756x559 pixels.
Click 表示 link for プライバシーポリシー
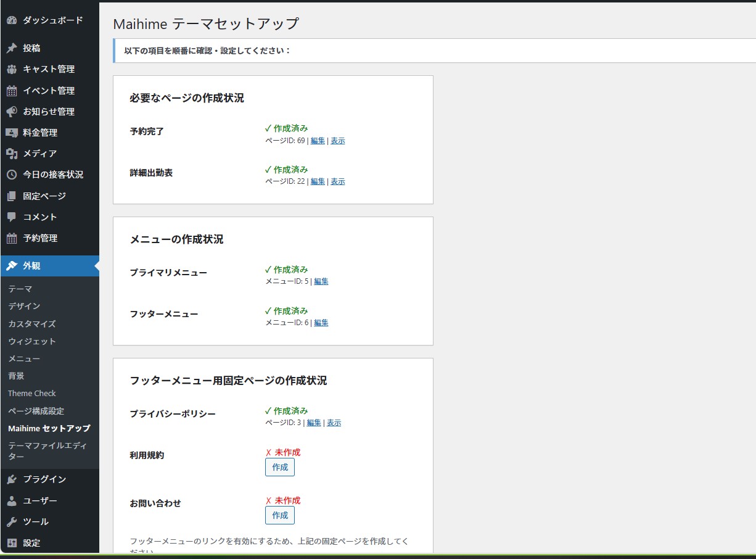[334, 423]
